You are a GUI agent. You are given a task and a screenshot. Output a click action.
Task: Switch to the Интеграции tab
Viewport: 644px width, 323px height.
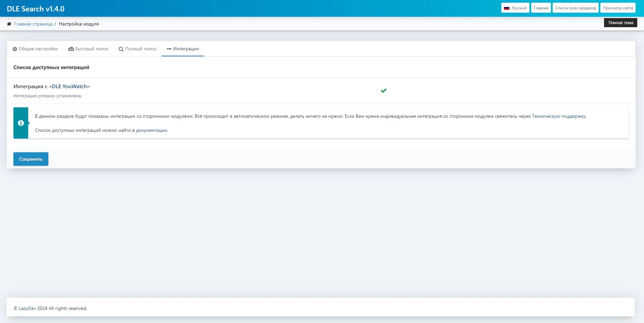(x=183, y=49)
